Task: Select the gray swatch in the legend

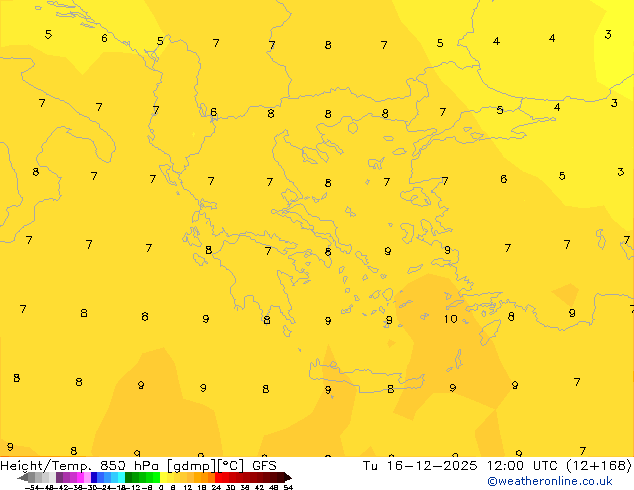Action: 32,477
